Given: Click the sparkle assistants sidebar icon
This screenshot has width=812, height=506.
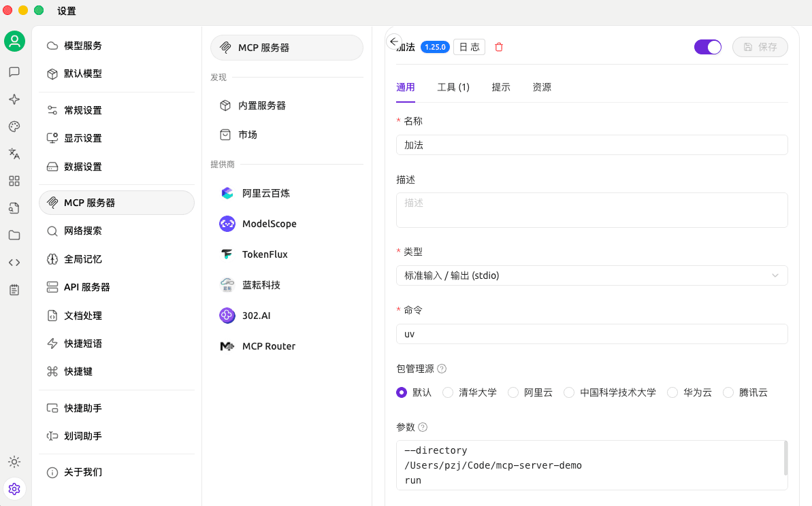Looking at the screenshot, I should 14,99.
